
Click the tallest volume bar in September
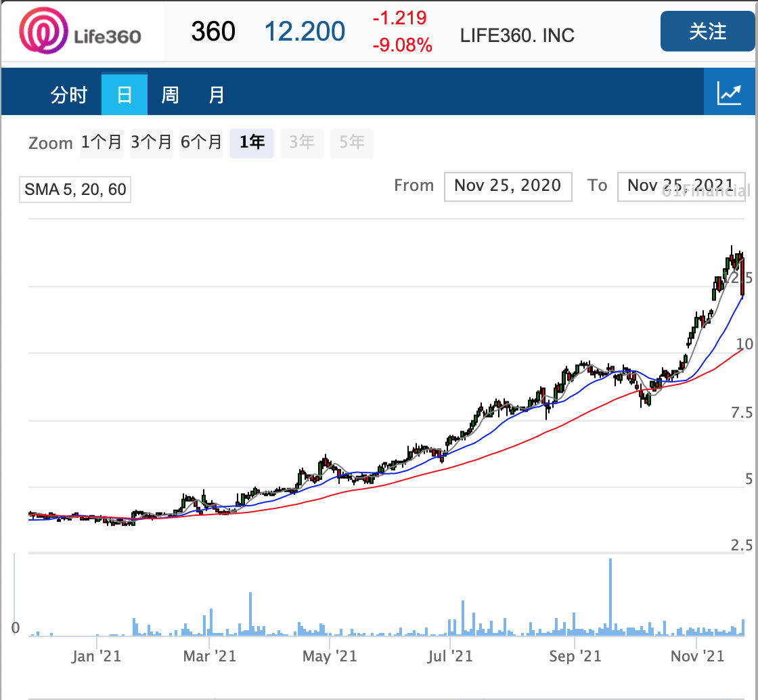610,596
